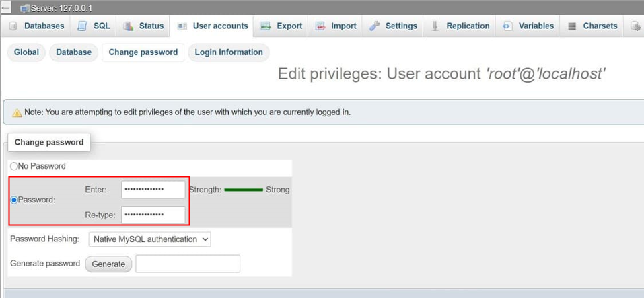Image resolution: width=644 pixels, height=298 pixels.
Task: Click the 'Edit privileges' page heading
Action: [442, 74]
